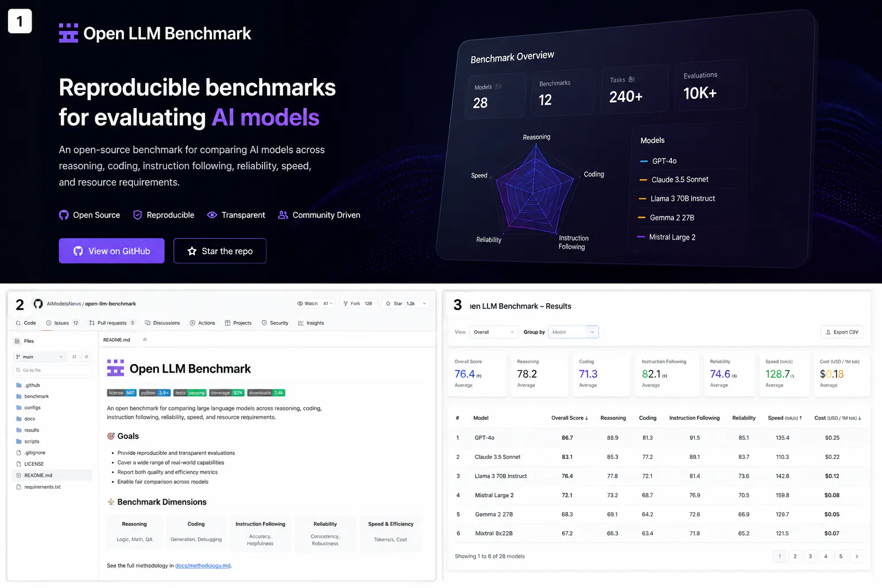Open the Insights tab
This screenshot has height=588, width=882.
click(311, 323)
